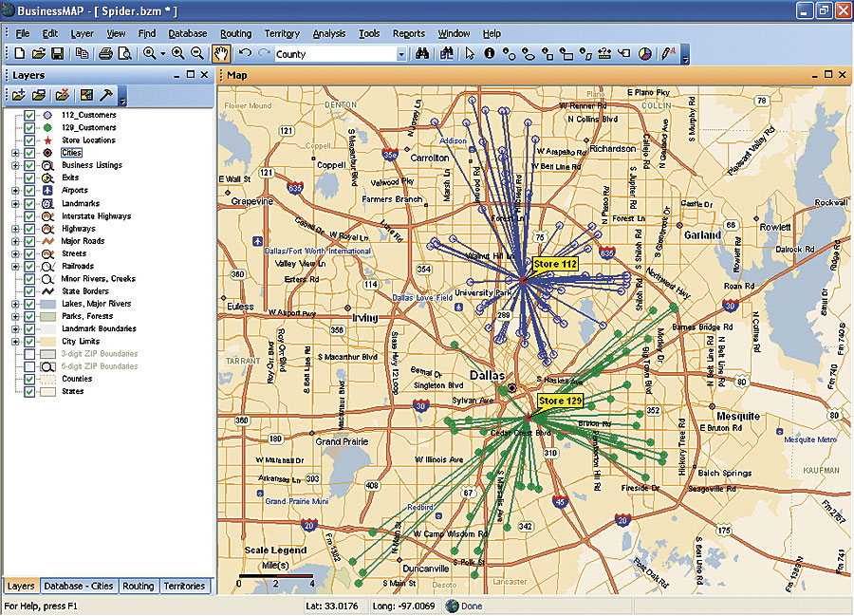
Task: Open the County dropdown list
Action: coord(401,55)
